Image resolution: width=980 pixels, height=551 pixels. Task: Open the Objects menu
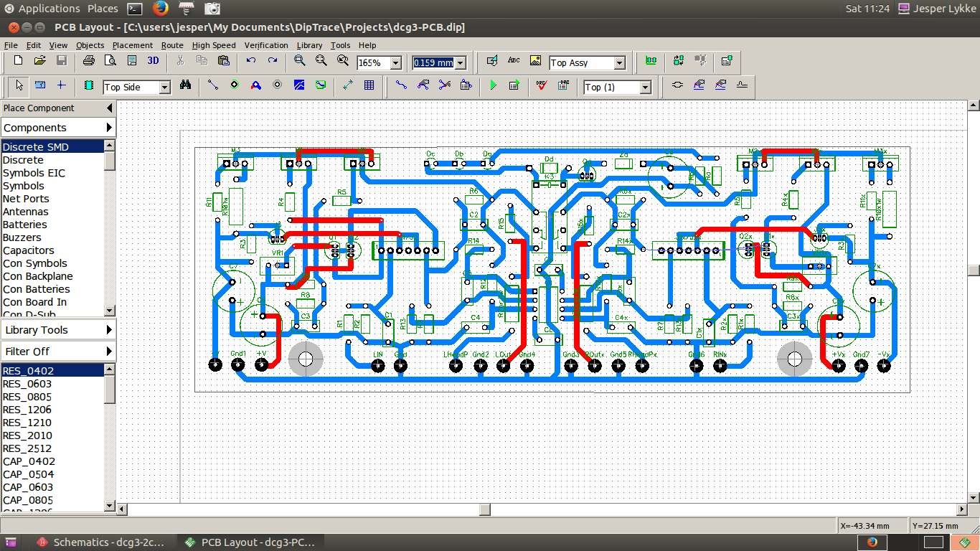click(90, 45)
